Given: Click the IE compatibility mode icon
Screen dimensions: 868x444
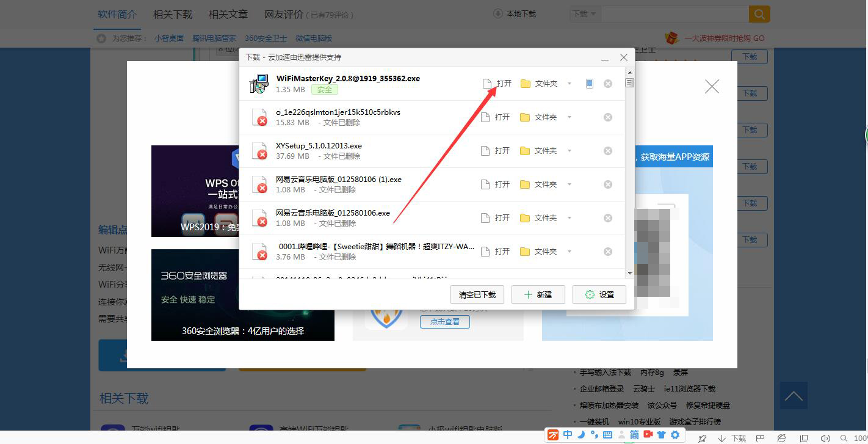Looking at the screenshot, I should tap(781, 438).
